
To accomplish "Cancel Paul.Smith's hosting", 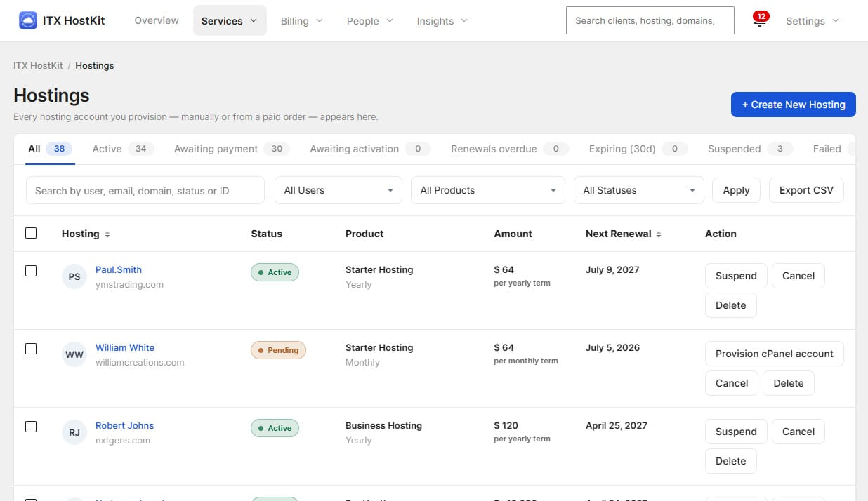I will pyautogui.click(x=798, y=276).
